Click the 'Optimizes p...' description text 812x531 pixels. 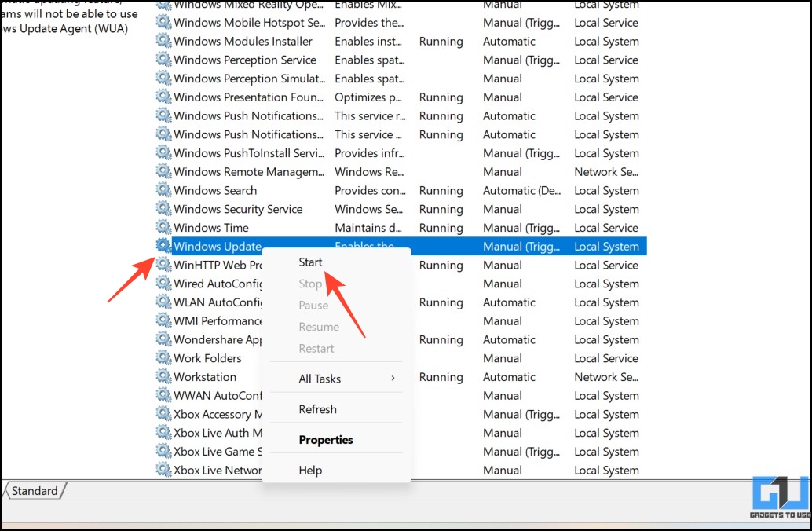point(368,97)
